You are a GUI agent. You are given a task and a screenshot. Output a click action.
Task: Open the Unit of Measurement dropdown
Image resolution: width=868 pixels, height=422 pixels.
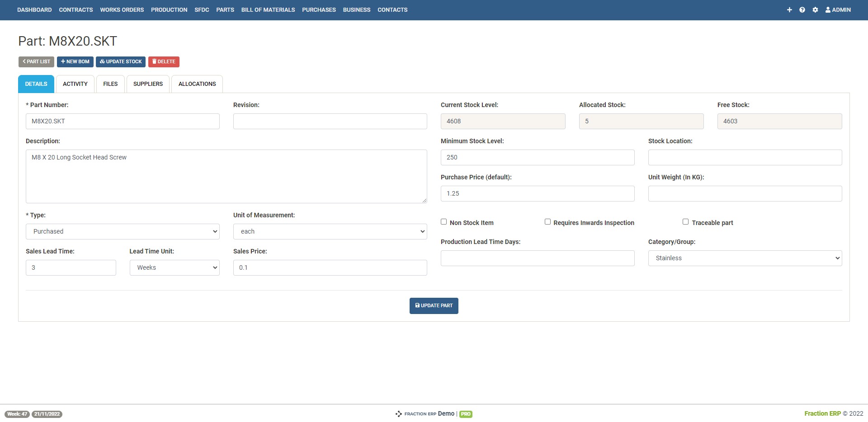330,231
